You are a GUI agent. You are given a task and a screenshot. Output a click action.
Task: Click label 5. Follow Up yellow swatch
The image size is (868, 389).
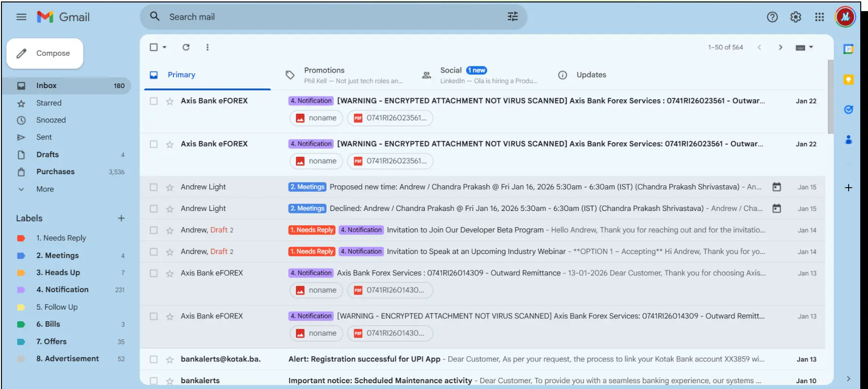[x=21, y=307]
